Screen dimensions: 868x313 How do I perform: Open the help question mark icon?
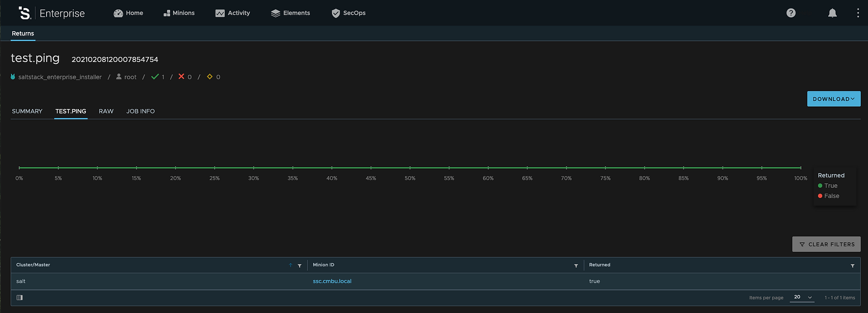[x=791, y=13]
